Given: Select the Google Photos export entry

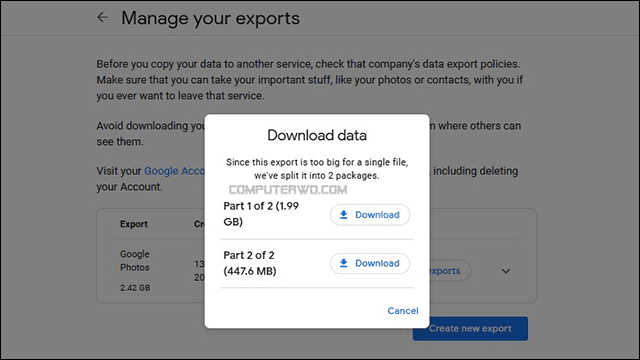Looking at the screenshot, I should click(x=135, y=261).
